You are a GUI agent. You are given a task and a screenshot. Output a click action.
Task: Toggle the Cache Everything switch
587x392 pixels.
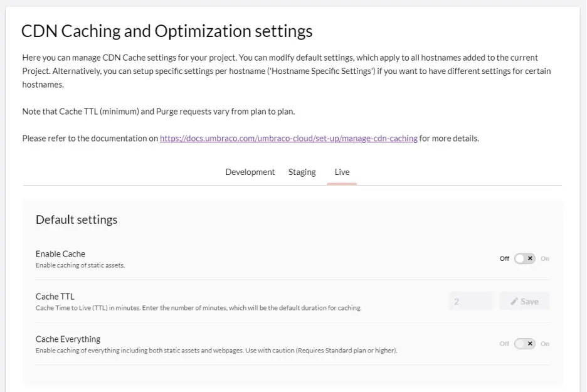click(x=524, y=344)
